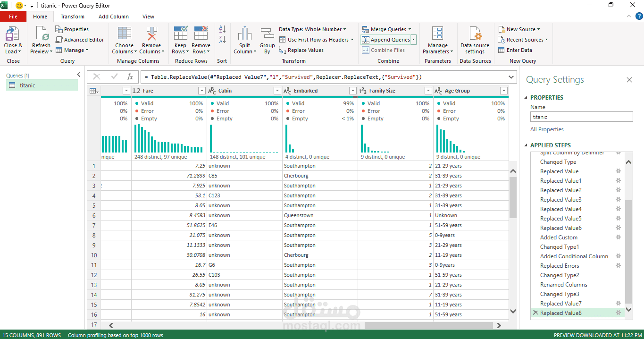Click the Remove Columns icon
This screenshot has height=339, width=644.
coord(151,34)
